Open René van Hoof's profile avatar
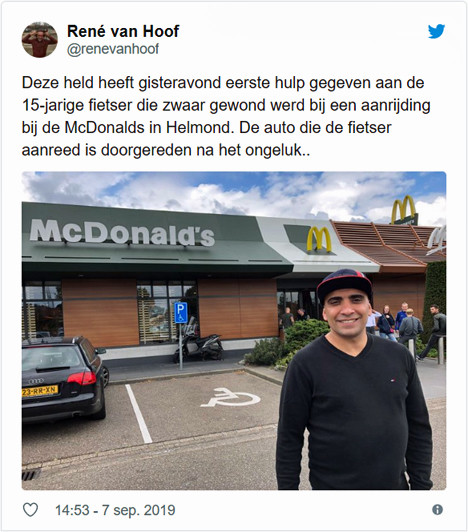468x532 pixels. (40, 40)
